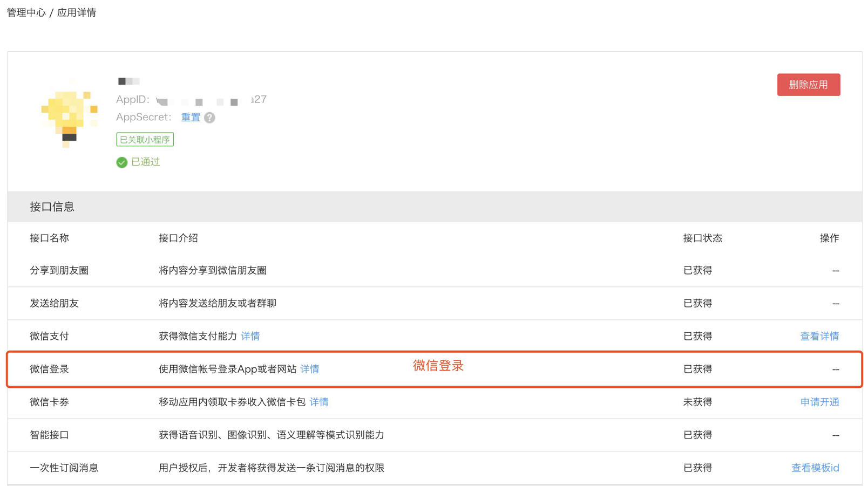The height and width of the screenshot is (486, 868).
Task: Click the red 删除应用 button
Action: (x=808, y=85)
